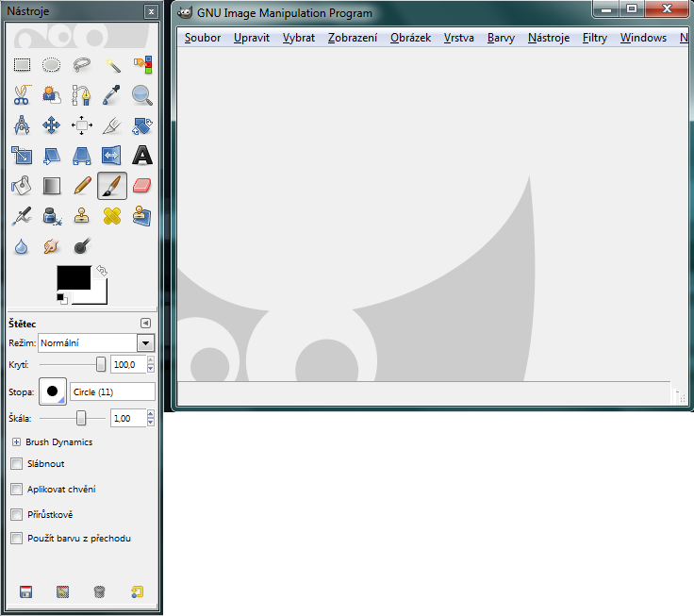694x616 pixels.
Task: Select the Scale tool
Action: [22, 156]
